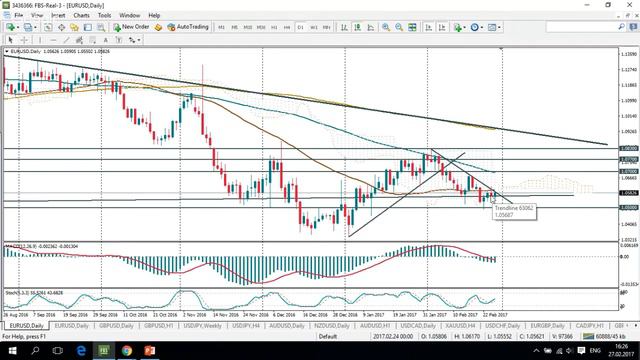Open the Insert menu
This screenshot has height=360, width=640.
click(58, 15)
